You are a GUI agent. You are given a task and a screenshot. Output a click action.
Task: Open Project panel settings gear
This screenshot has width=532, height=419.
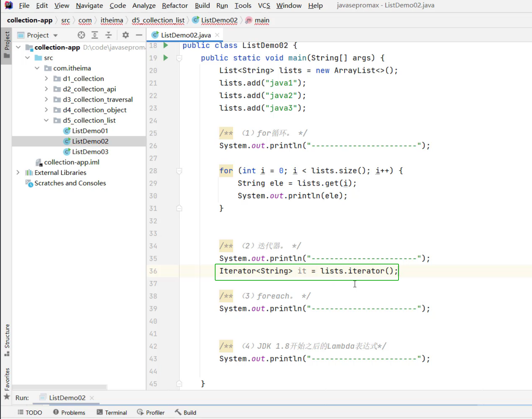[126, 35]
